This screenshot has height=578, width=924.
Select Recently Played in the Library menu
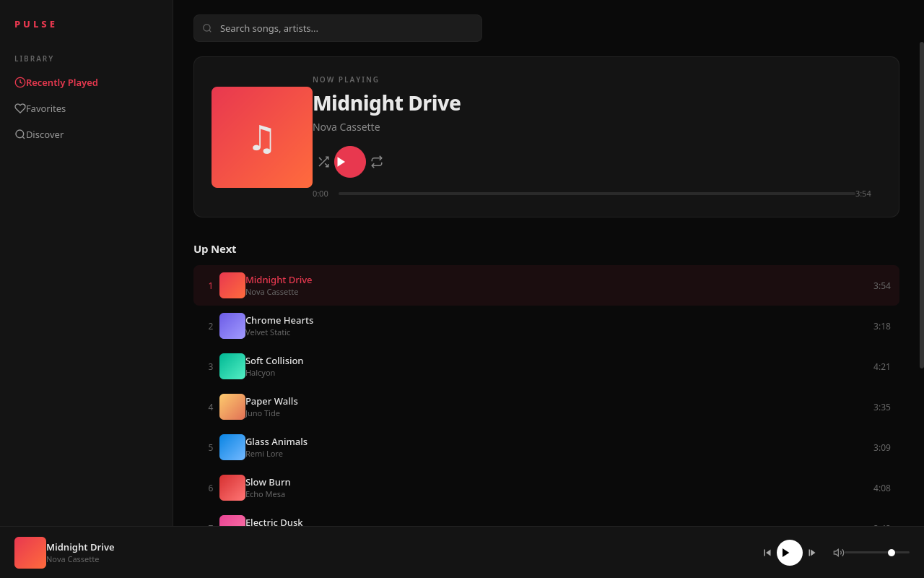[x=61, y=82]
